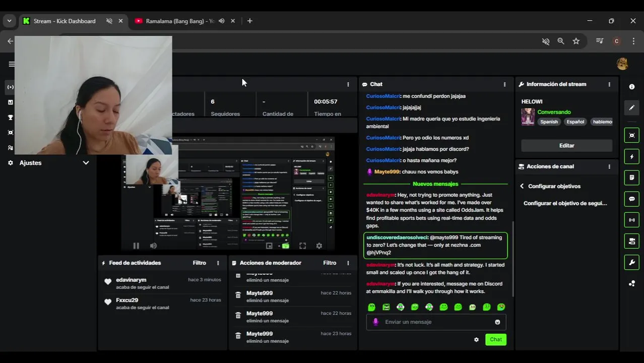Select the Español tag chip
644x363 pixels.
coord(575,122)
